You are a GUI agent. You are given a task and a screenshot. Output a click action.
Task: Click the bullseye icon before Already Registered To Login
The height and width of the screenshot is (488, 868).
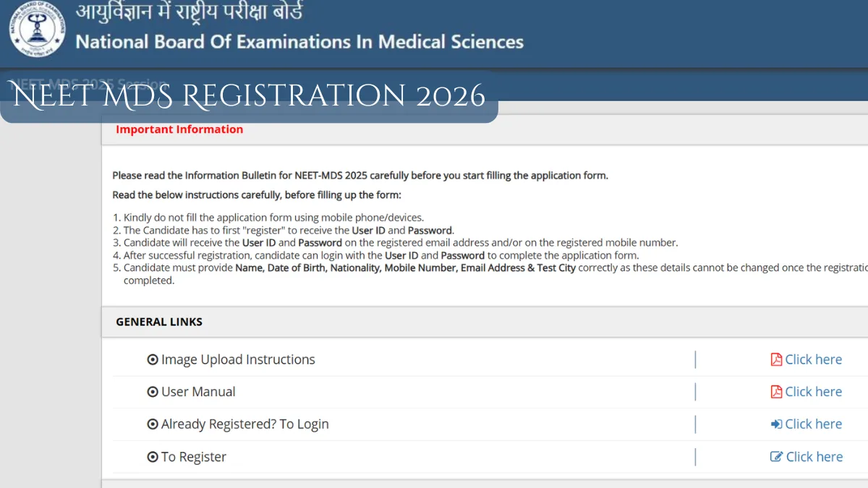coord(152,424)
